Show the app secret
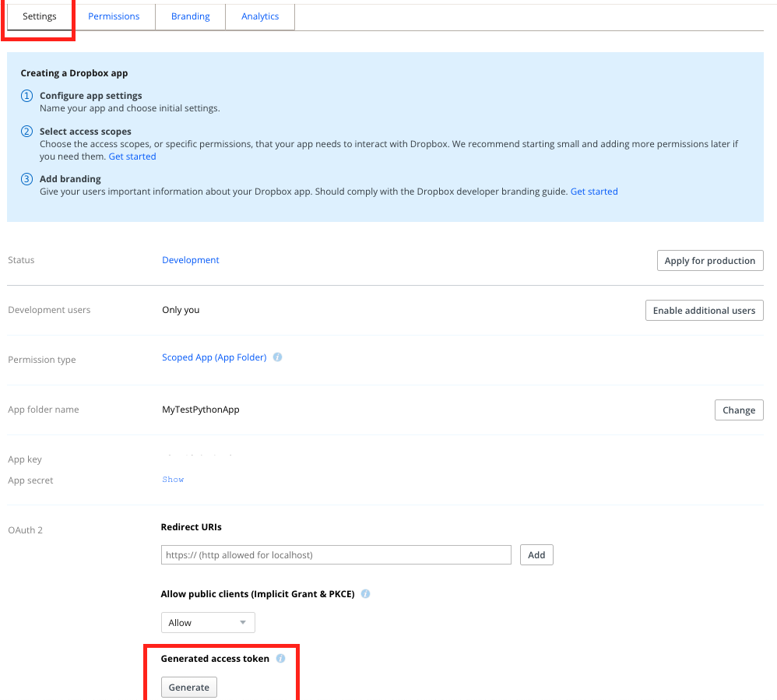The image size is (777, 700). 173,480
